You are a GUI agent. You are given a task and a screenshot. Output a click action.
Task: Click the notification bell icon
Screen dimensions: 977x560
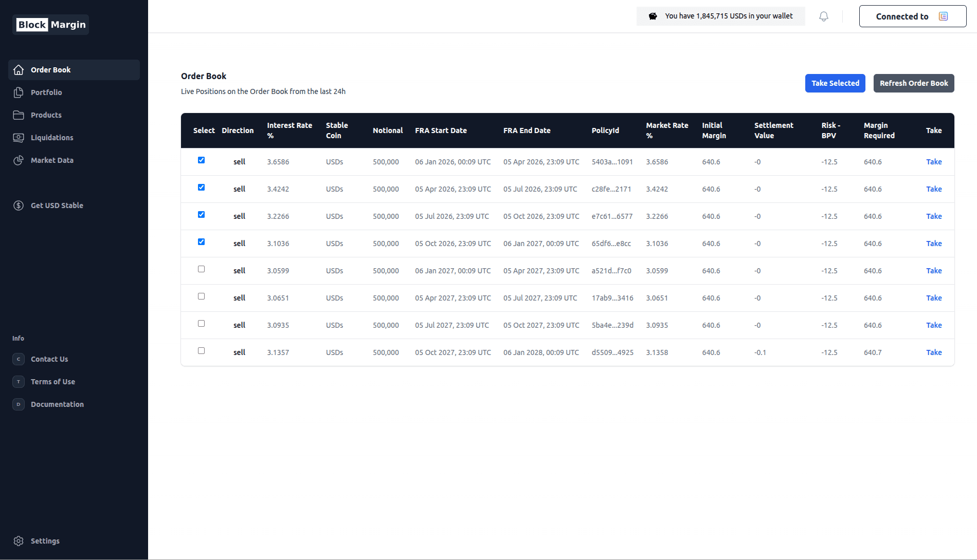(x=823, y=16)
